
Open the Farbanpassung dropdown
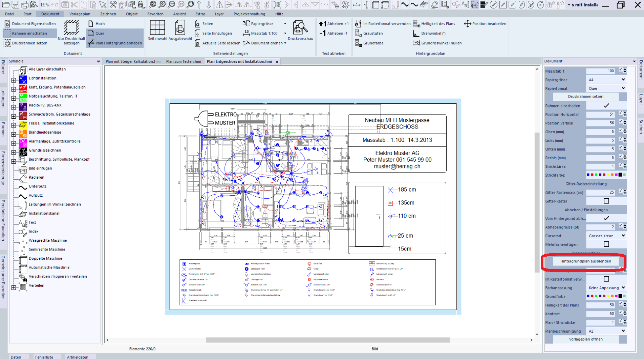pos(606,288)
